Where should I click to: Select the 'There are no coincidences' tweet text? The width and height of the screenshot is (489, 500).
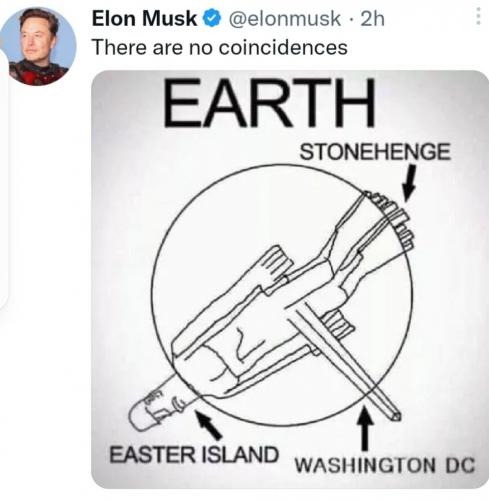tap(220, 47)
